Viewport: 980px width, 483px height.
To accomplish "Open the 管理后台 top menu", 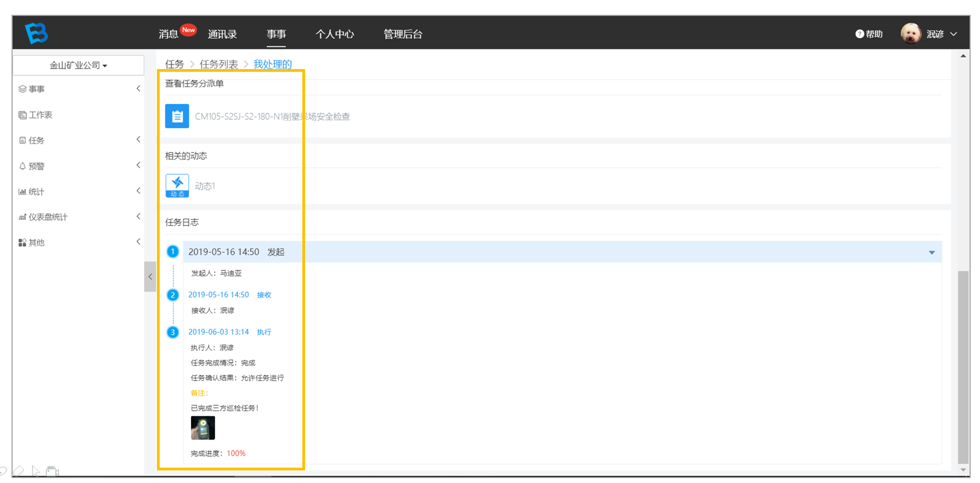I will click(403, 34).
